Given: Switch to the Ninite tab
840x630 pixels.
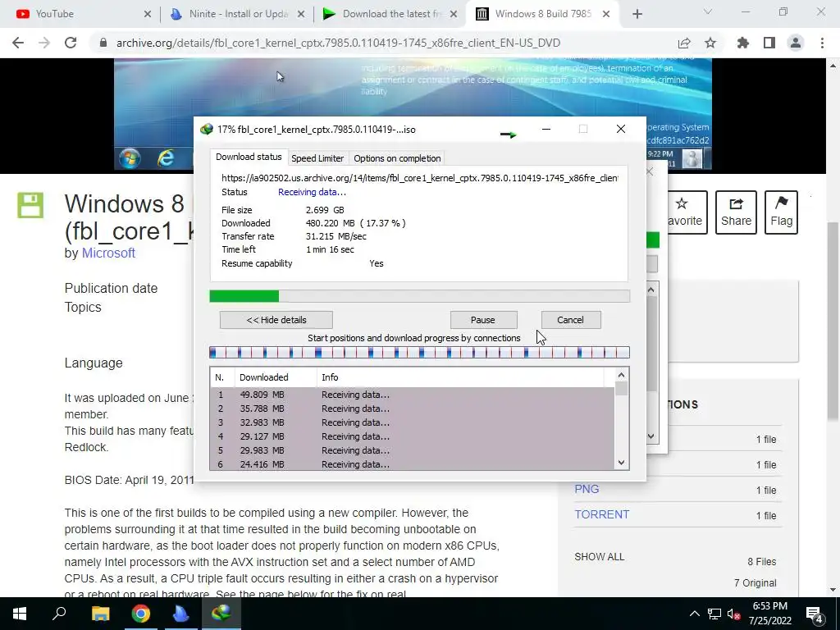Looking at the screenshot, I should [x=237, y=14].
